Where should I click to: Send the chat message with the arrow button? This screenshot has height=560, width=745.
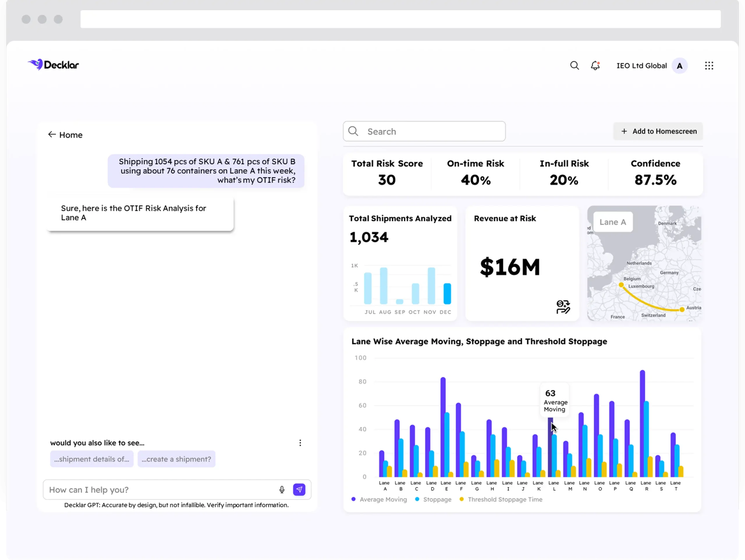pos(299,489)
